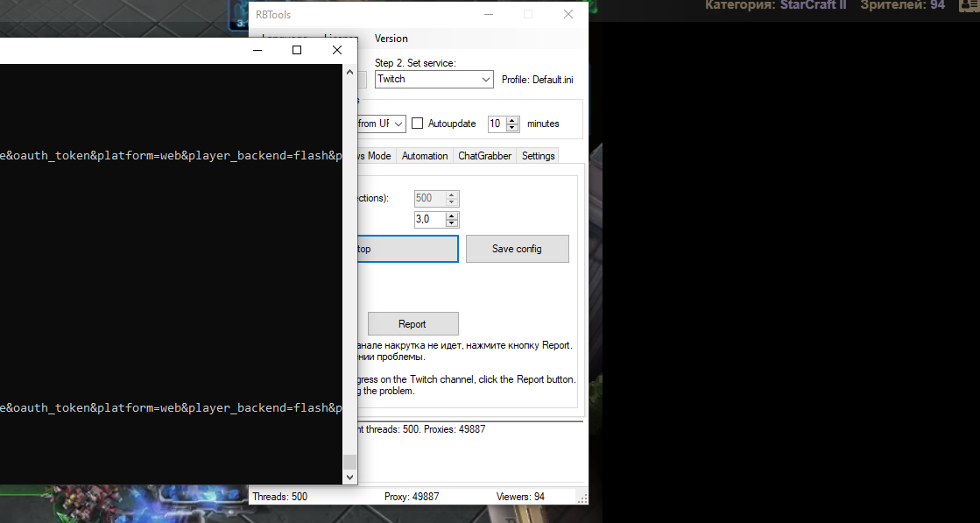Expand the dropdown left of Autoupdate
This screenshot has width=980, height=523.
coord(398,124)
